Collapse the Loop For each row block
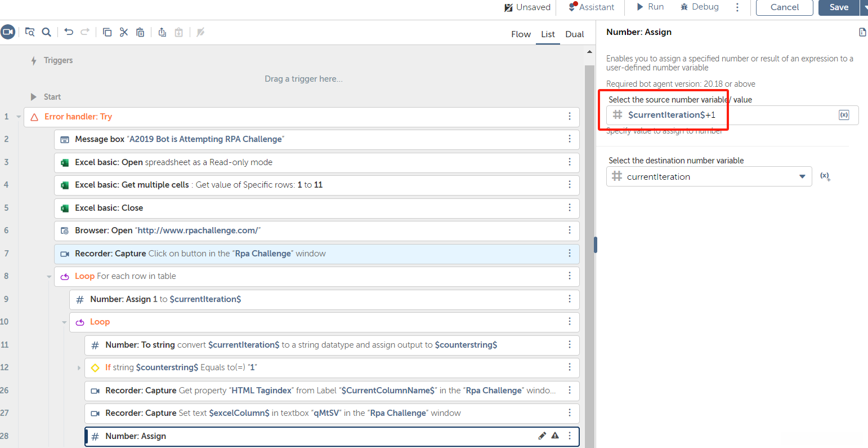 49,276
